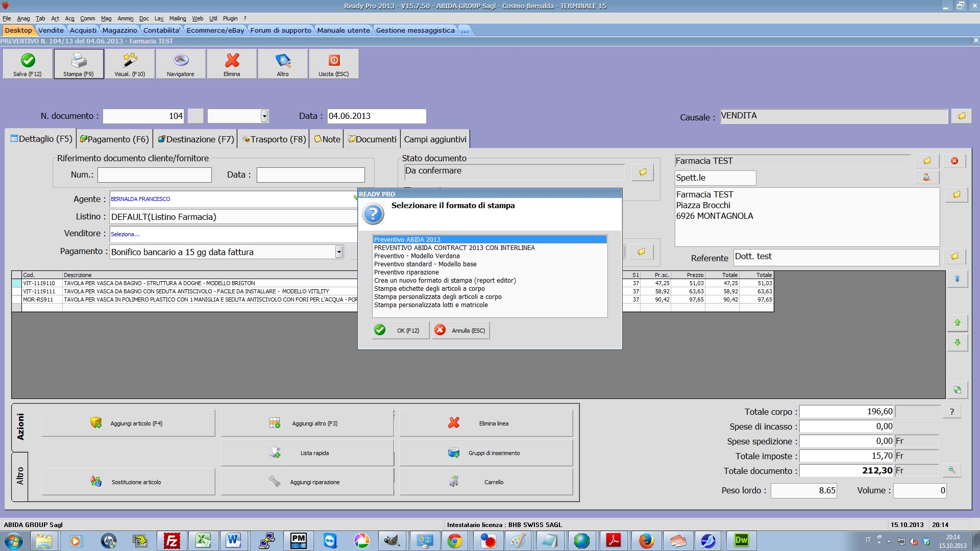Open the Listino combo field
The image size is (980, 551).
233,217
